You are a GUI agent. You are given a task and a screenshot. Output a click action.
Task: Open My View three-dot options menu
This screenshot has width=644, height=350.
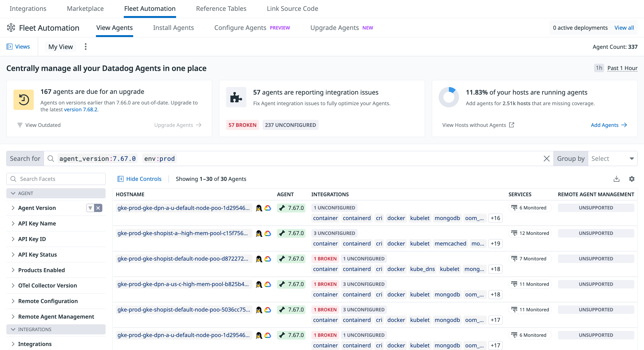86,46
